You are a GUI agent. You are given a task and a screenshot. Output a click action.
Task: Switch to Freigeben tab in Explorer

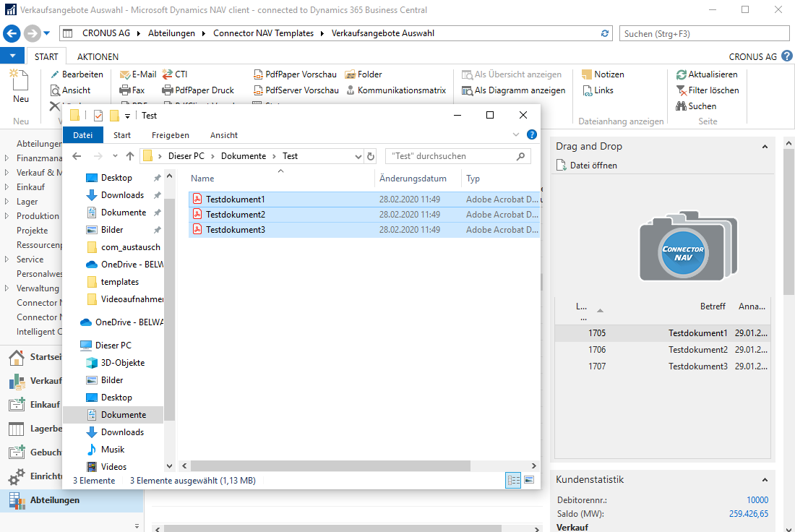coord(171,135)
